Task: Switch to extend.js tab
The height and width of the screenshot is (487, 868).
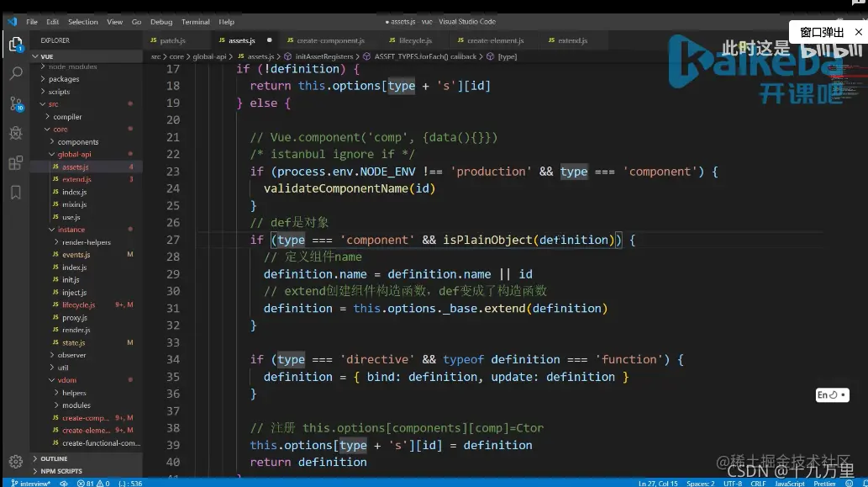Action: (572, 40)
